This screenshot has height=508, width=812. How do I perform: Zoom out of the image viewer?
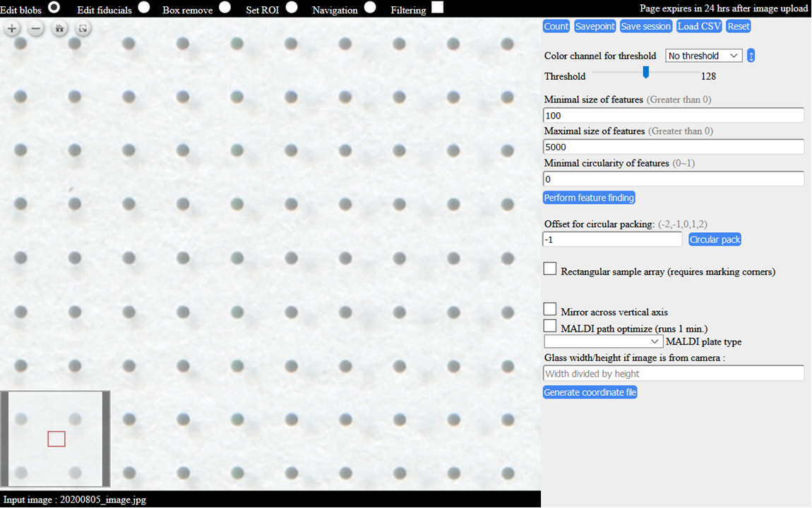pyautogui.click(x=35, y=28)
